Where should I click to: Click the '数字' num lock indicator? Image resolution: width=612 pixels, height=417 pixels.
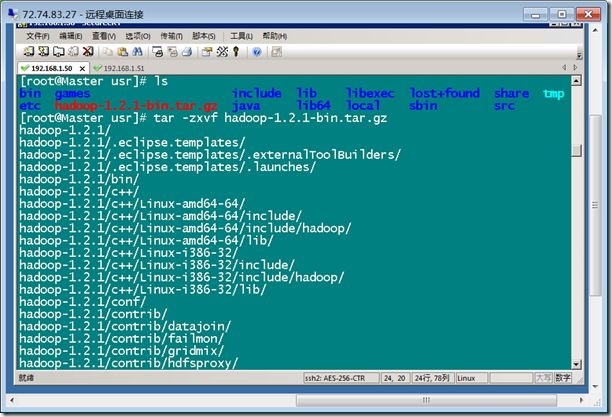(x=563, y=378)
